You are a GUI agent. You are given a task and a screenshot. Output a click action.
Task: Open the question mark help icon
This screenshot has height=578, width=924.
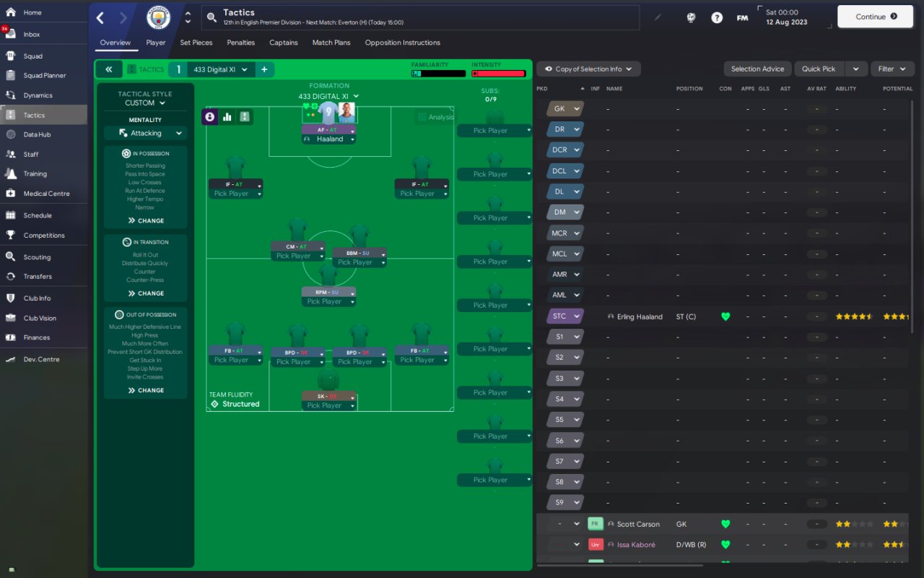click(717, 17)
